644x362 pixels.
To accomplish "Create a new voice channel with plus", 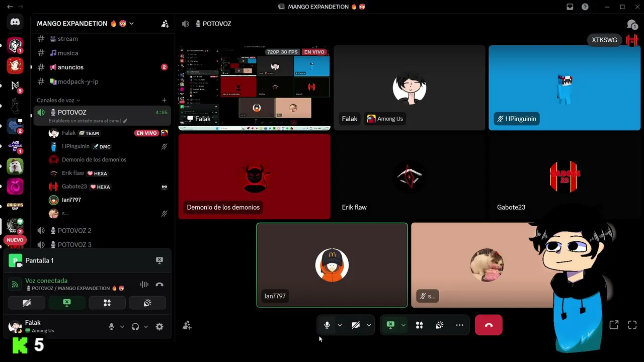I will click(164, 100).
